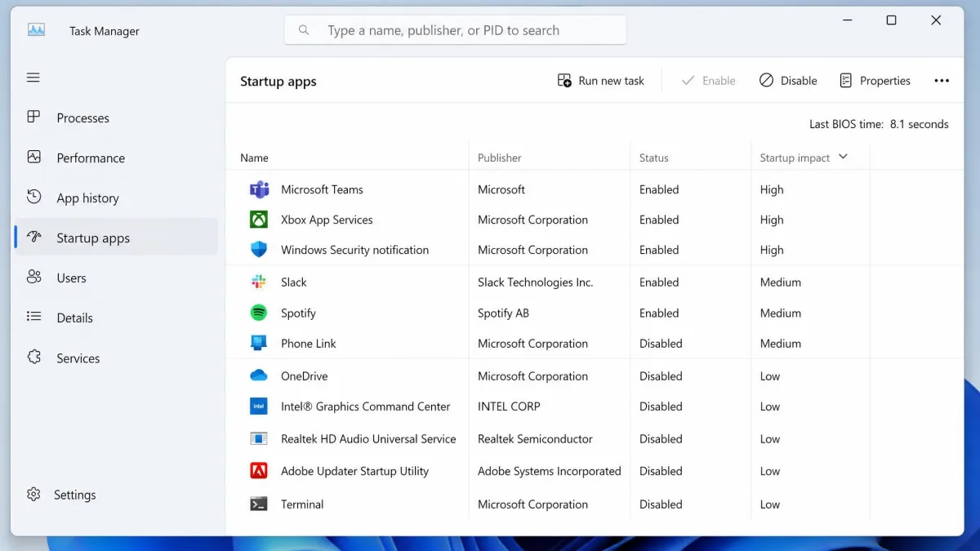The height and width of the screenshot is (551, 980).
Task: Click Slack Technologies Inc. publisher cell
Action: 535,282
